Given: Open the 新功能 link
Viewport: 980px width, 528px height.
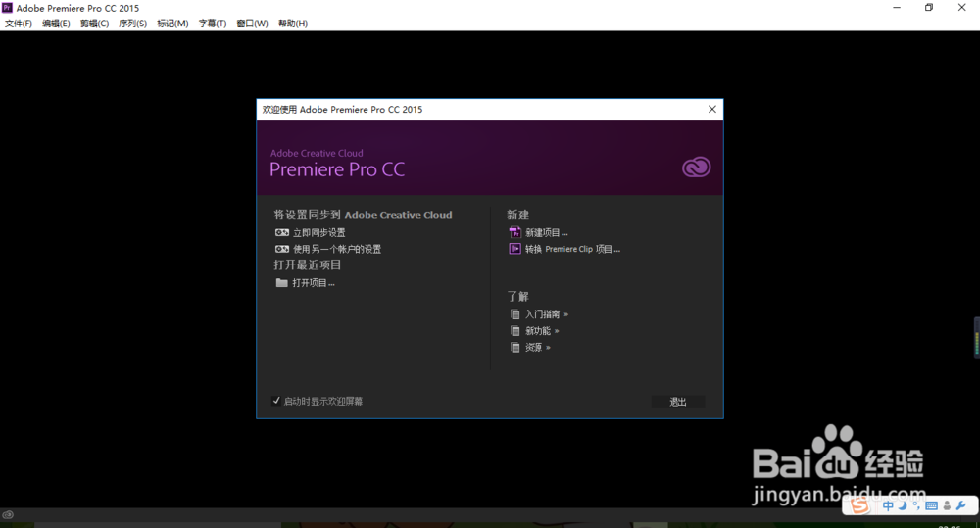Looking at the screenshot, I should coord(541,330).
